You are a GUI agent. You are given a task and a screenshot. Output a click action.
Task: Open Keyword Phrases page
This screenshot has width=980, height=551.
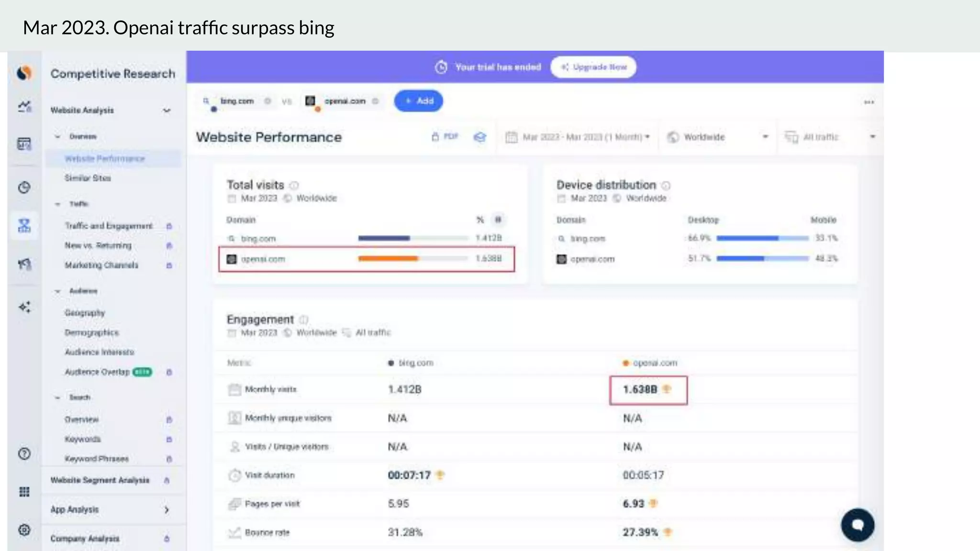pos(97,459)
